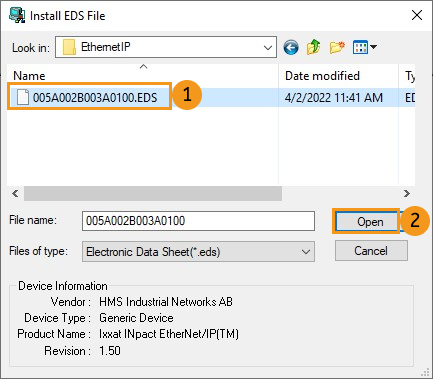
Task: Sort files by Name column
Action: click(143, 76)
